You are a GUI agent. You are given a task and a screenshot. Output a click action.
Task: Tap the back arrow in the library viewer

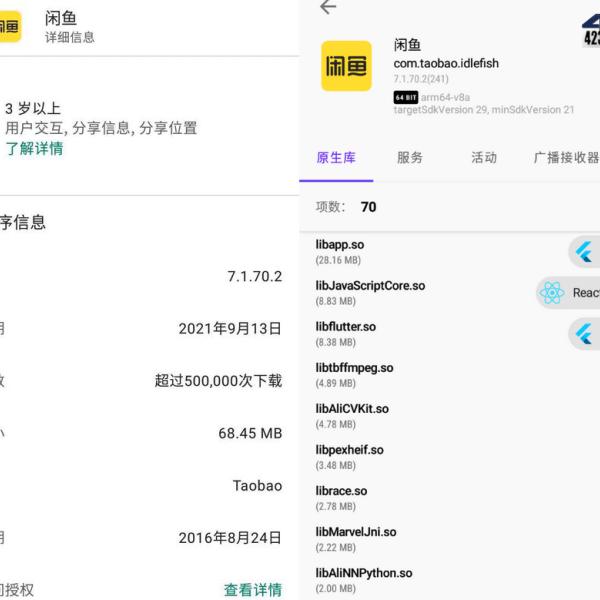coord(328,7)
